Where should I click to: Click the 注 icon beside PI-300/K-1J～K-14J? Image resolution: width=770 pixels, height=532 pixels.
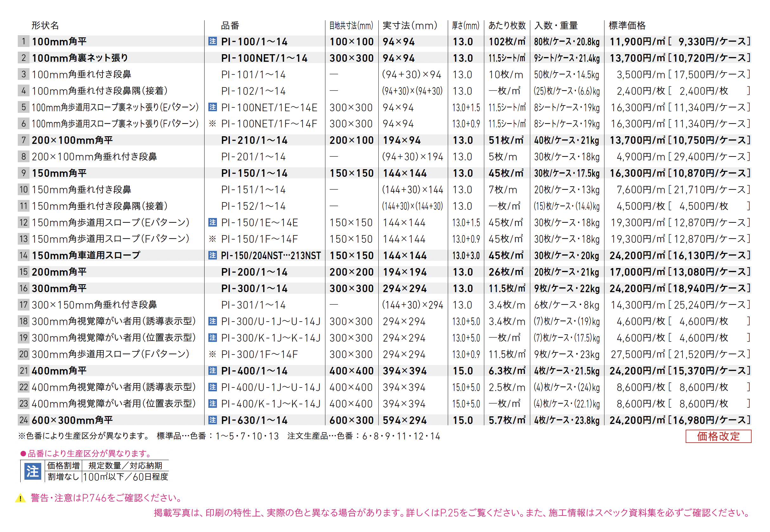click(x=212, y=338)
